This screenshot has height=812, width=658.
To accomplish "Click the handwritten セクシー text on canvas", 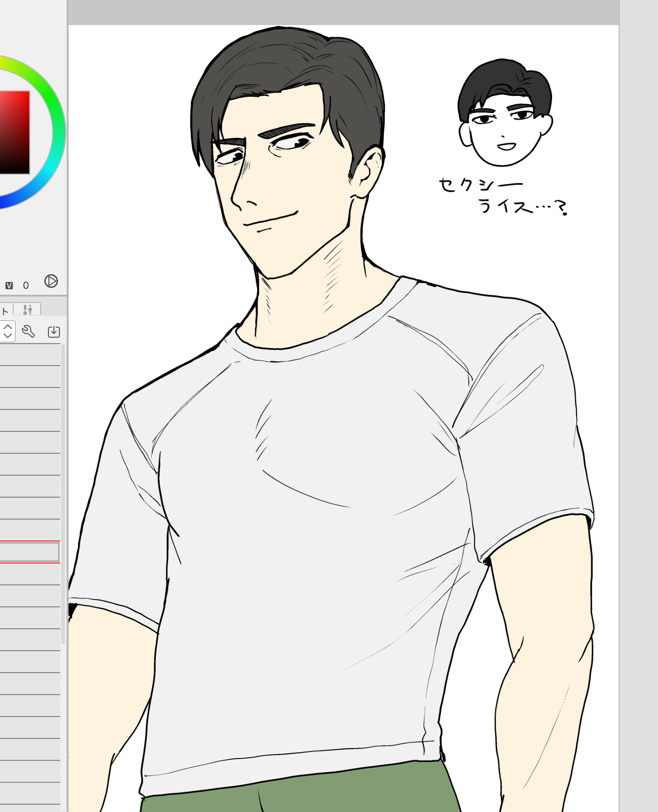I will (480, 185).
